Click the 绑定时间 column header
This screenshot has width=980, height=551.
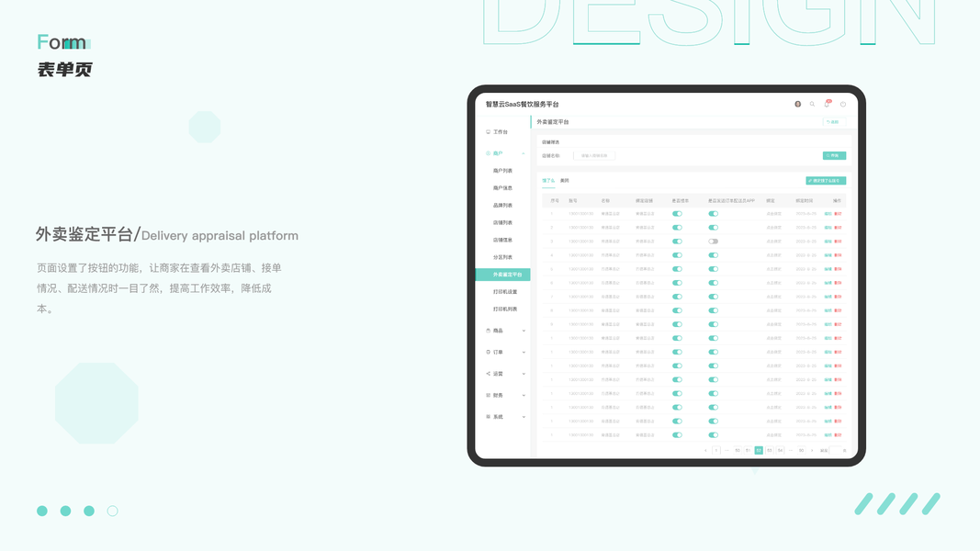tap(805, 200)
